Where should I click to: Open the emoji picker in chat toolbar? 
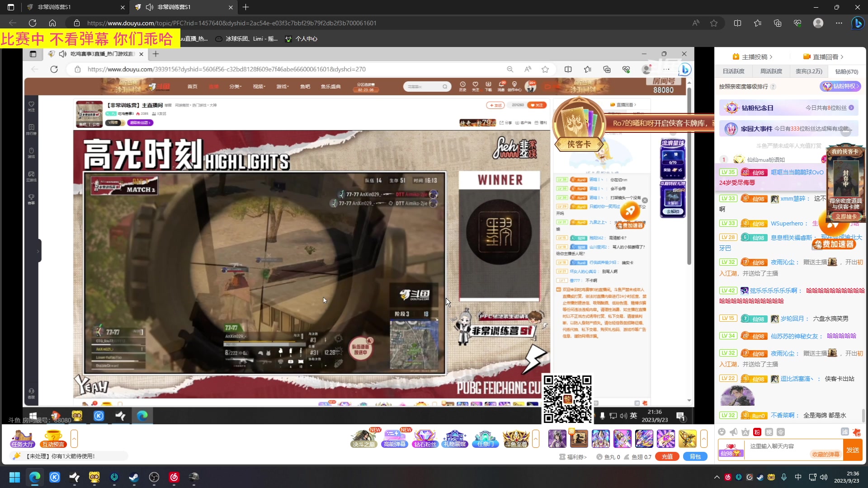click(x=722, y=432)
